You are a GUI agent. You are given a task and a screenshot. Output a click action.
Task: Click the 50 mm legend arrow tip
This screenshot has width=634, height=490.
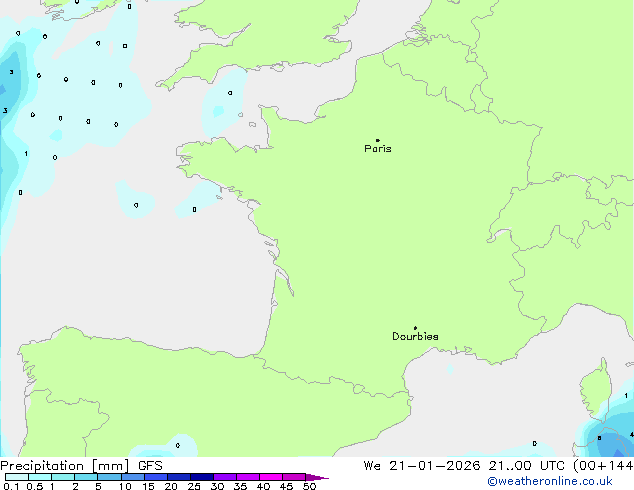point(317,477)
